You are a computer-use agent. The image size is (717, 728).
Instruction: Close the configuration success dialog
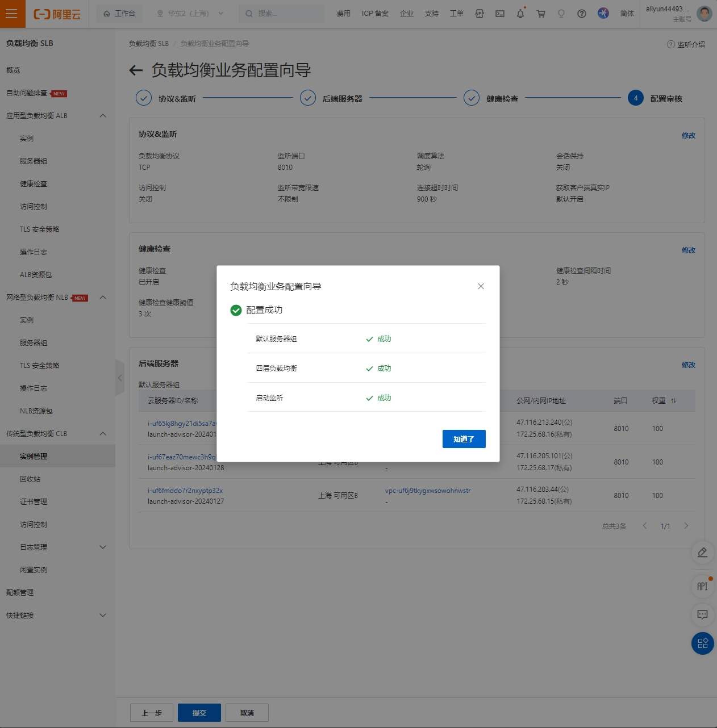click(x=481, y=286)
